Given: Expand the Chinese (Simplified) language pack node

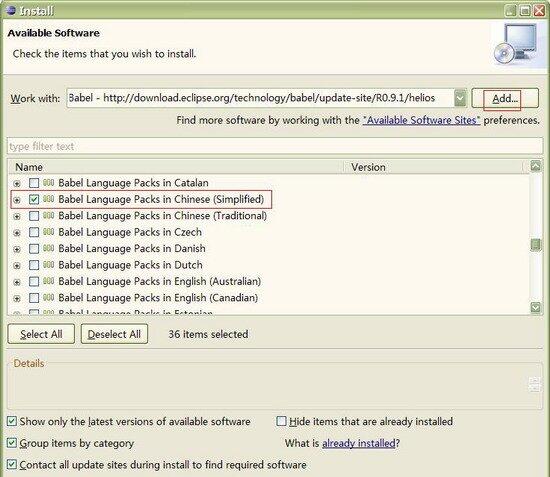Looking at the screenshot, I should pos(16,200).
